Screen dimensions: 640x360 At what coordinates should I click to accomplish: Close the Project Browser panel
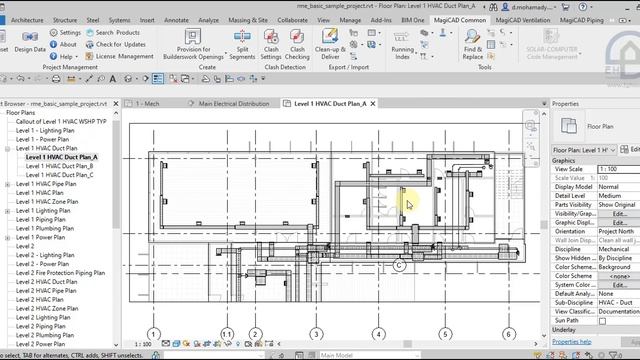pos(116,104)
